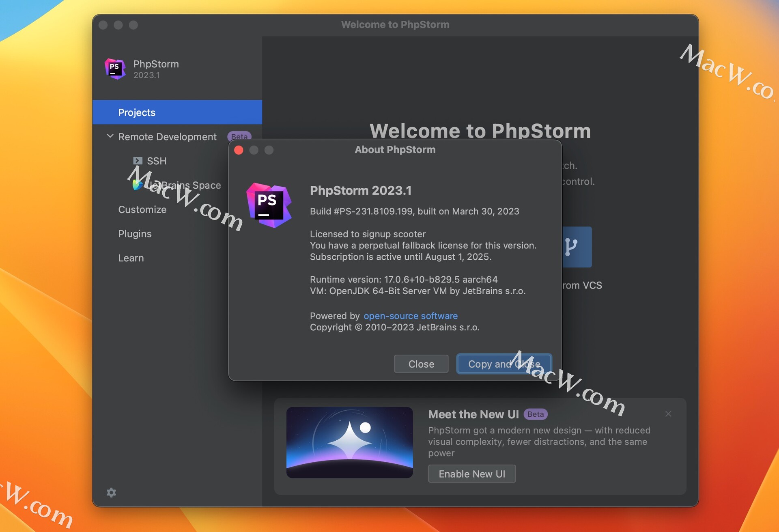Click the settings gear icon in sidebar
This screenshot has width=779, height=532.
point(111,492)
